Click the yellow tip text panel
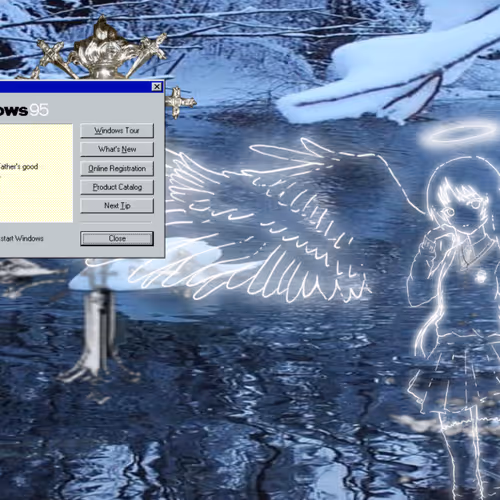The height and width of the screenshot is (500, 500). tap(36, 173)
